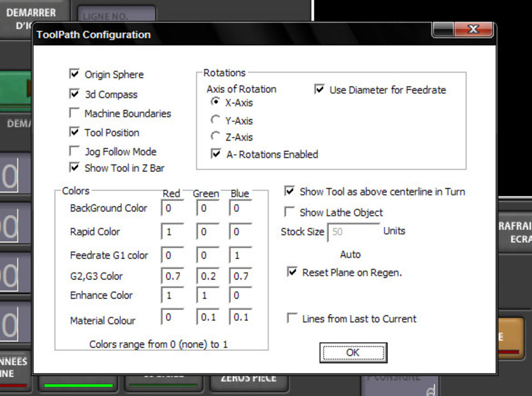Toggle Reset Plane on Regen option
Screen dimensions: 532x396
(x=292, y=272)
